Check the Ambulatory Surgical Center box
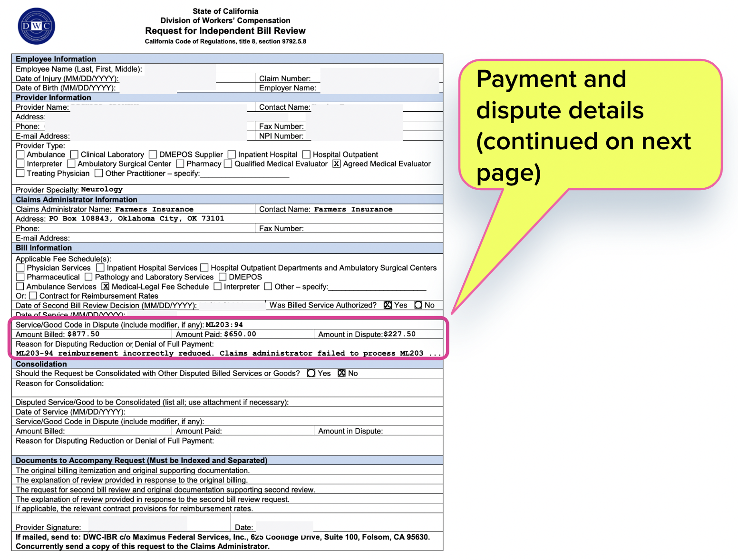The image size is (738, 560). [x=71, y=164]
